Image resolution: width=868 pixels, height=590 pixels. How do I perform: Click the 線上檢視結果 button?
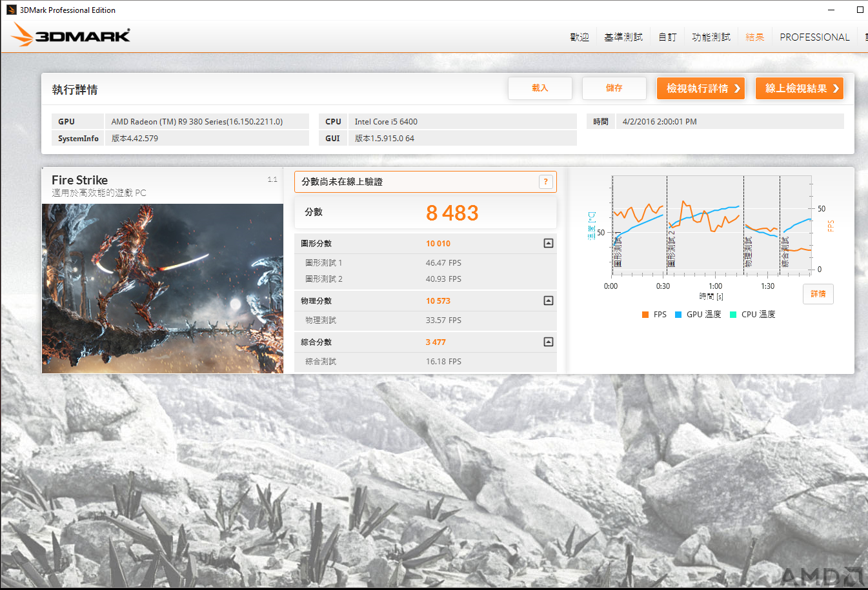[800, 88]
